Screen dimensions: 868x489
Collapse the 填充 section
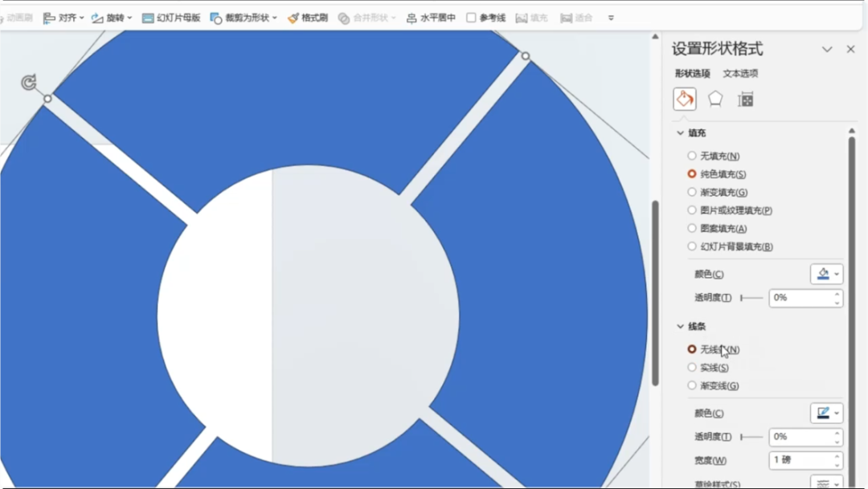[681, 132]
